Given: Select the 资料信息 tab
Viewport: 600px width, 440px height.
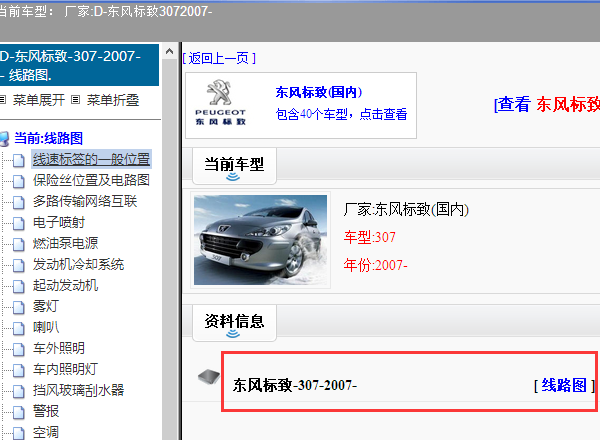Looking at the screenshot, I should (234, 322).
